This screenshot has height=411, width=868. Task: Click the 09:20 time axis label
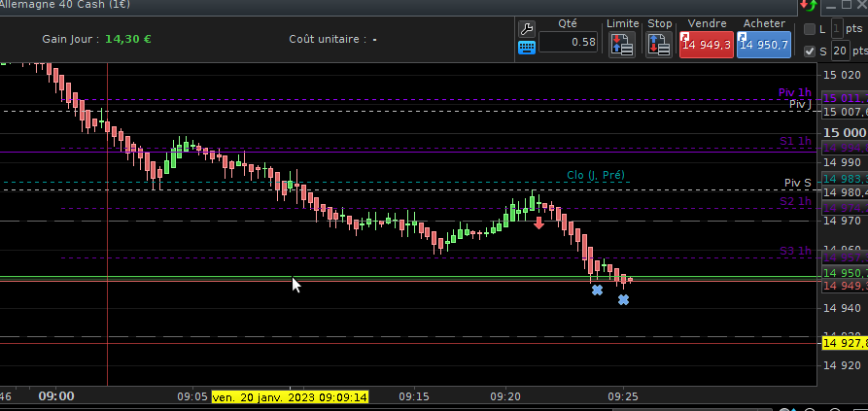click(x=504, y=396)
